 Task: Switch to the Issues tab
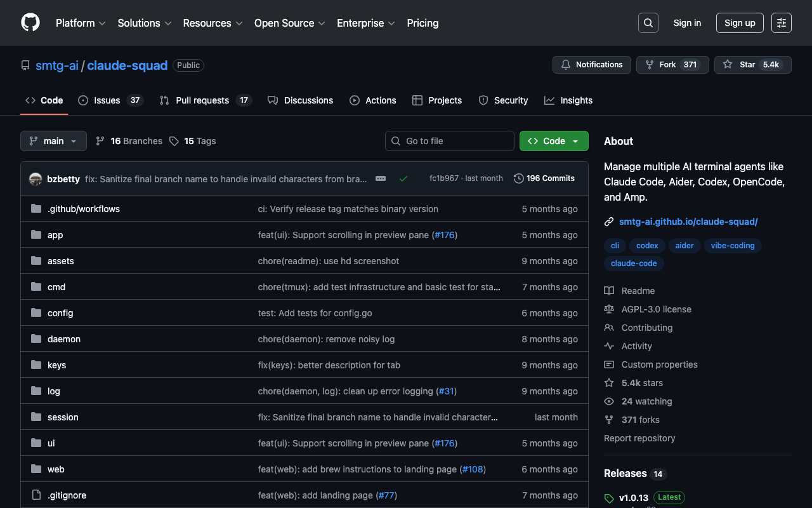110,100
